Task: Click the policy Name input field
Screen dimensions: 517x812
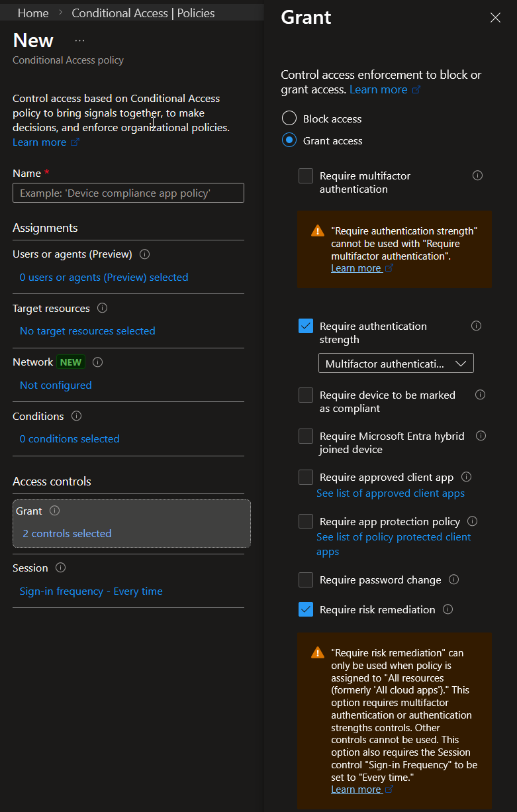Action: point(128,193)
